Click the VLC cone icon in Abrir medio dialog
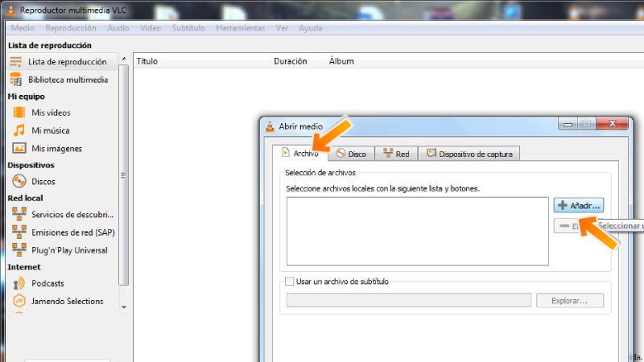This screenshot has height=362, width=644. pyautogui.click(x=270, y=126)
